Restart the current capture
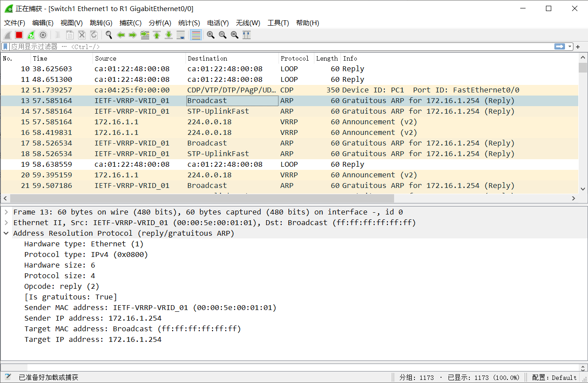588x383 pixels. (x=31, y=35)
